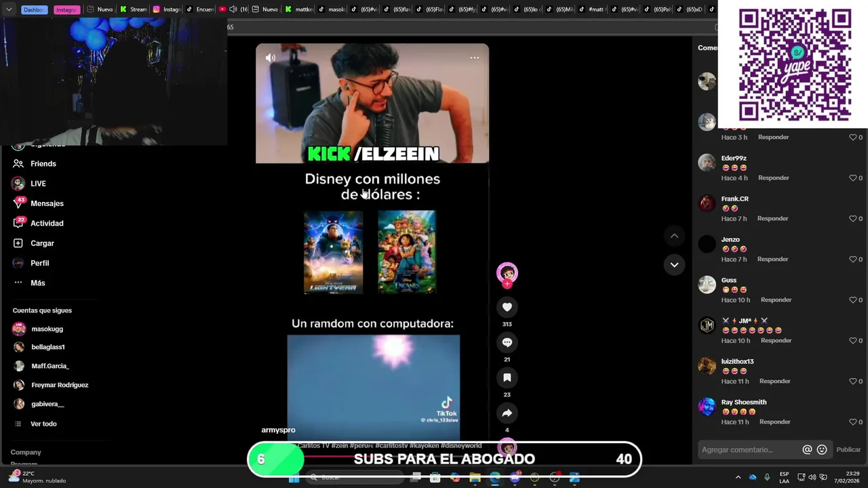Viewport: 868px width, 488px height.
Task: Like luizithox13's comment heart
Action: pyautogui.click(x=853, y=381)
